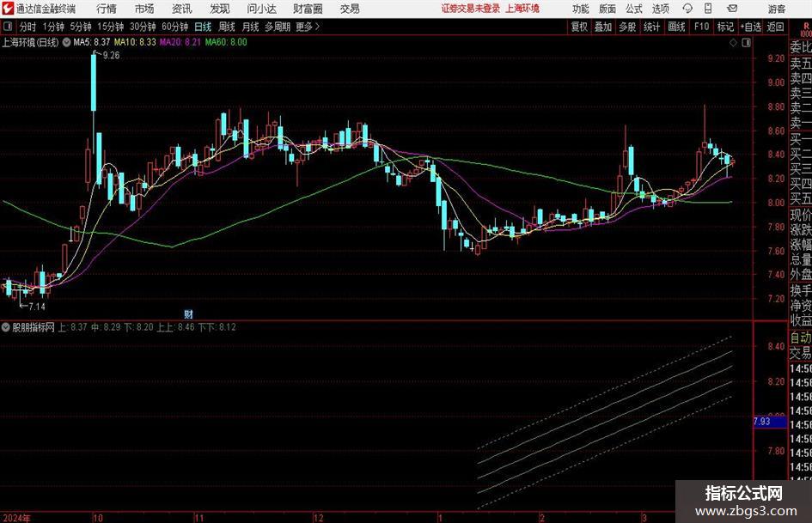The height and width of the screenshot is (523, 812).
Task: Switch to the 60分钟 period tab
Action: coord(174,27)
